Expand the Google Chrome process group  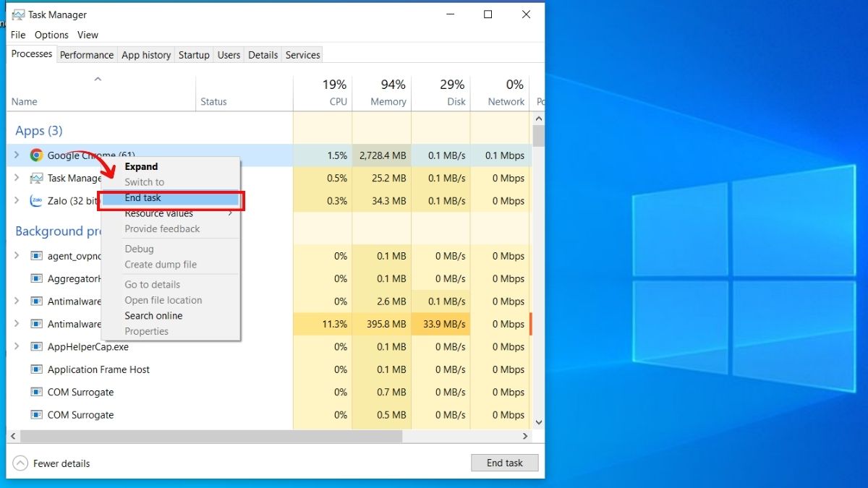point(17,155)
